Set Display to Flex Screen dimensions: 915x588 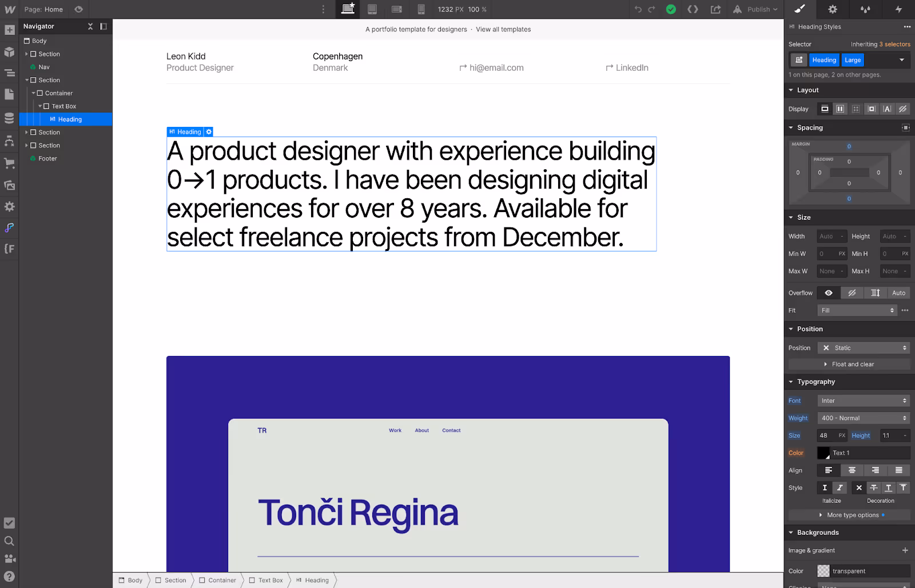840,109
